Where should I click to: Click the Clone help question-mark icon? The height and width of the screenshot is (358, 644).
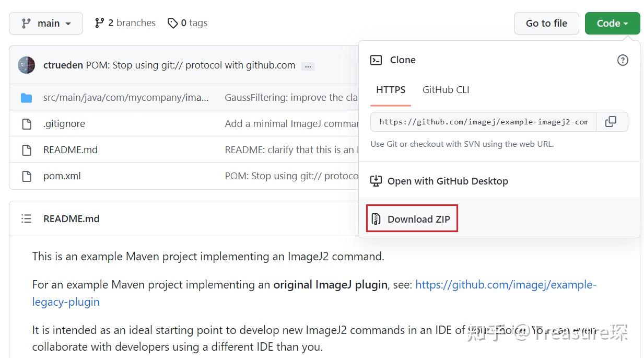[623, 60]
